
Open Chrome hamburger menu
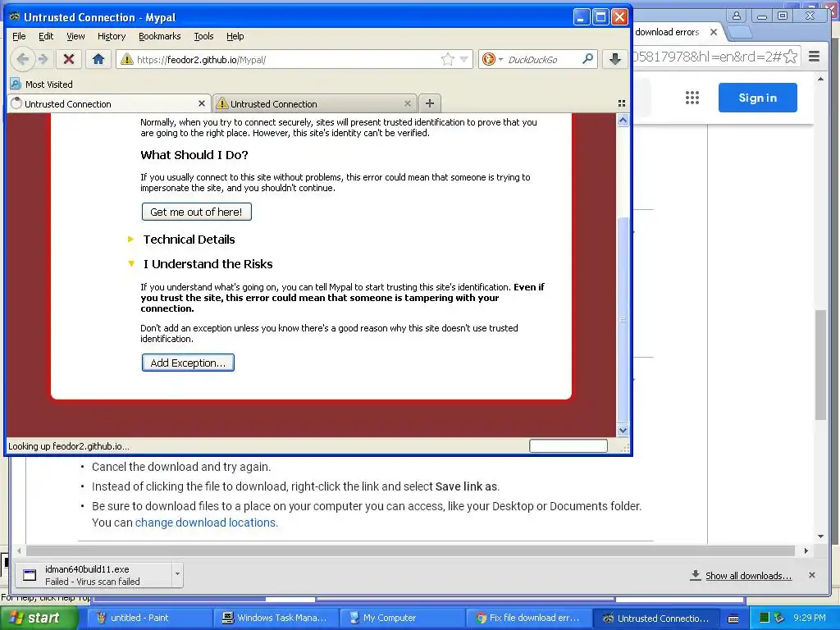tap(815, 57)
